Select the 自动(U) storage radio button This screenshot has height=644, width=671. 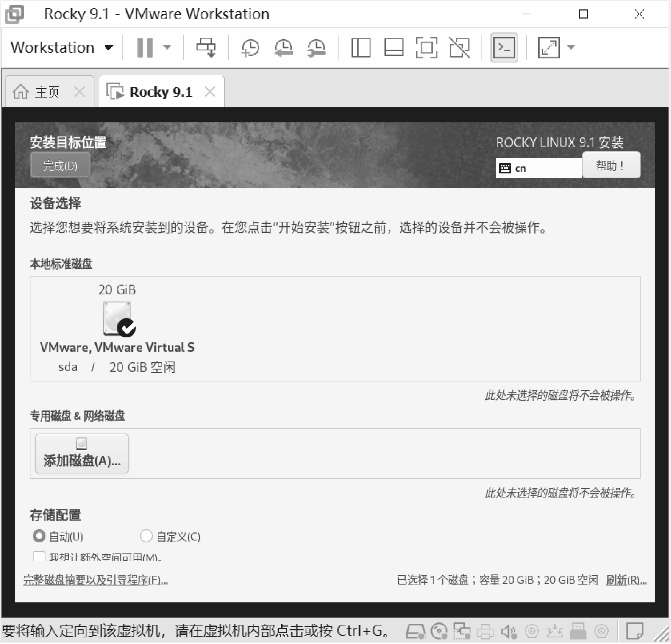pyautogui.click(x=39, y=536)
